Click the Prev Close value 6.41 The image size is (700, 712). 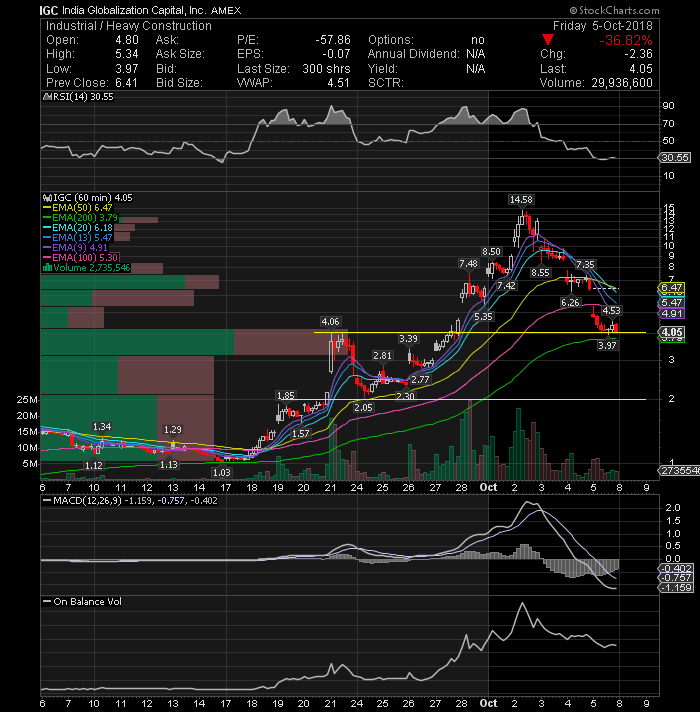point(127,83)
